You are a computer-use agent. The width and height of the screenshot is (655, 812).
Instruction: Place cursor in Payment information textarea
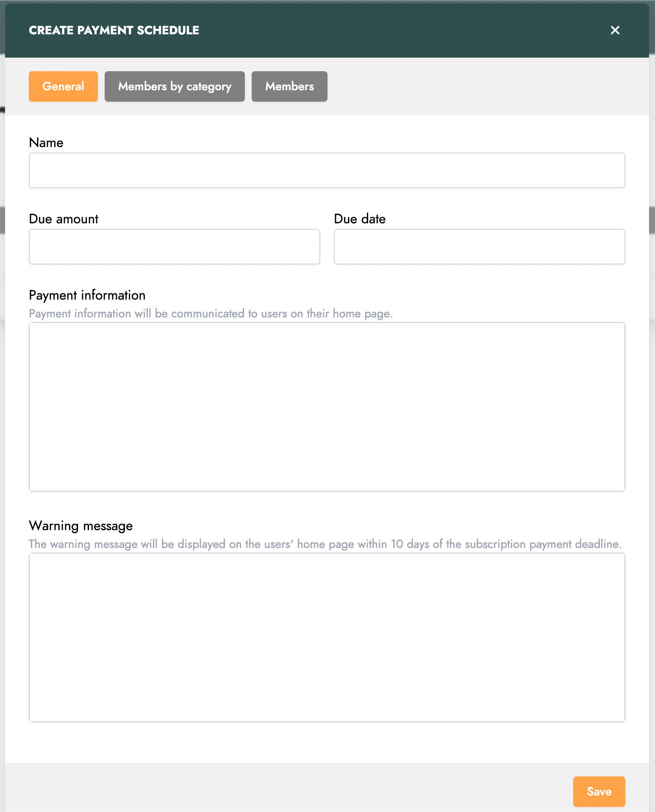(x=327, y=407)
